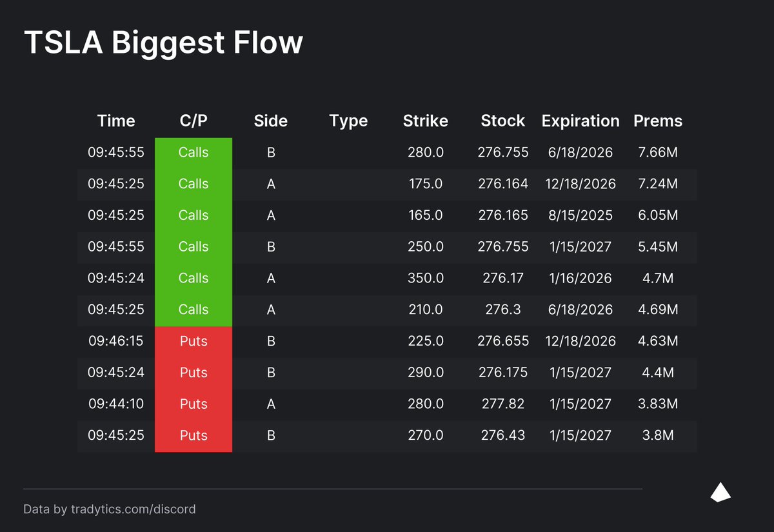Click side A in the 3.83M row
Screen dimensions: 774x532
click(271, 404)
